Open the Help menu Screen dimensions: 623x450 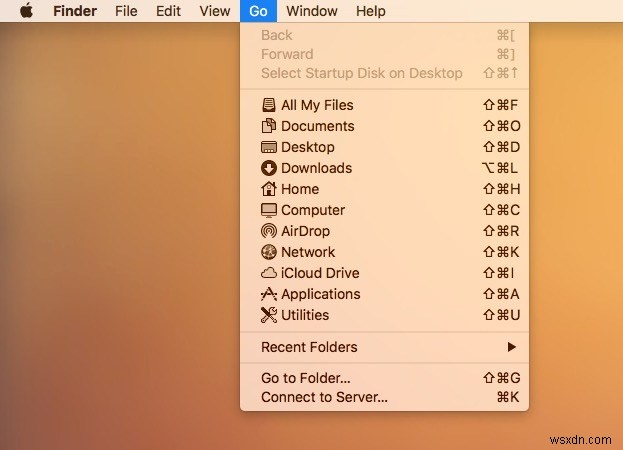click(371, 11)
